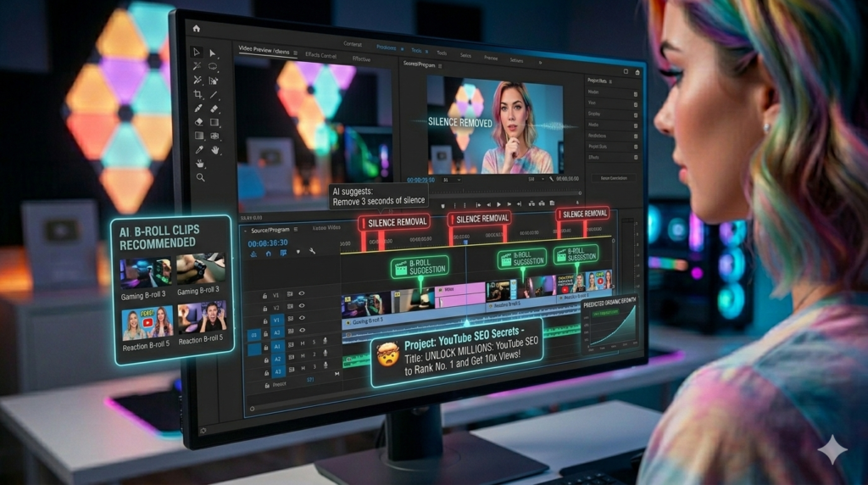The height and width of the screenshot is (485, 868).
Task: Click the timeline zoom scroll handle at bottom
Action: coord(253,409)
